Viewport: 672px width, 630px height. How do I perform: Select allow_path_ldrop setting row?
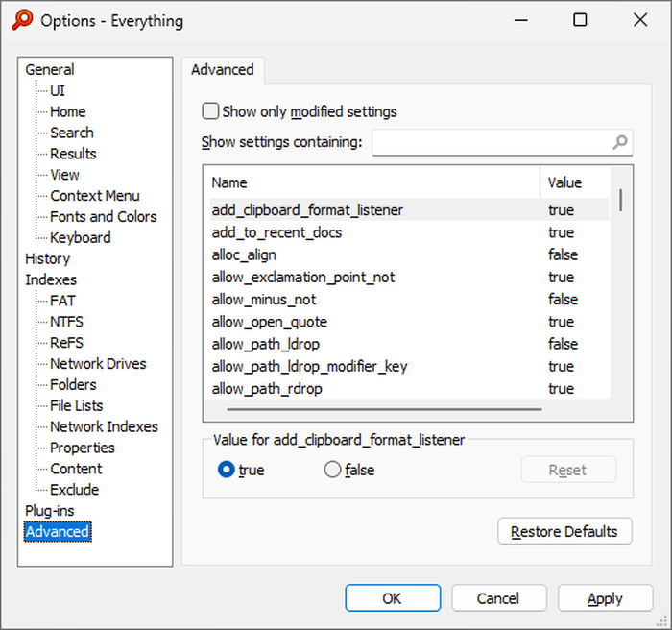[x=409, y=344]
